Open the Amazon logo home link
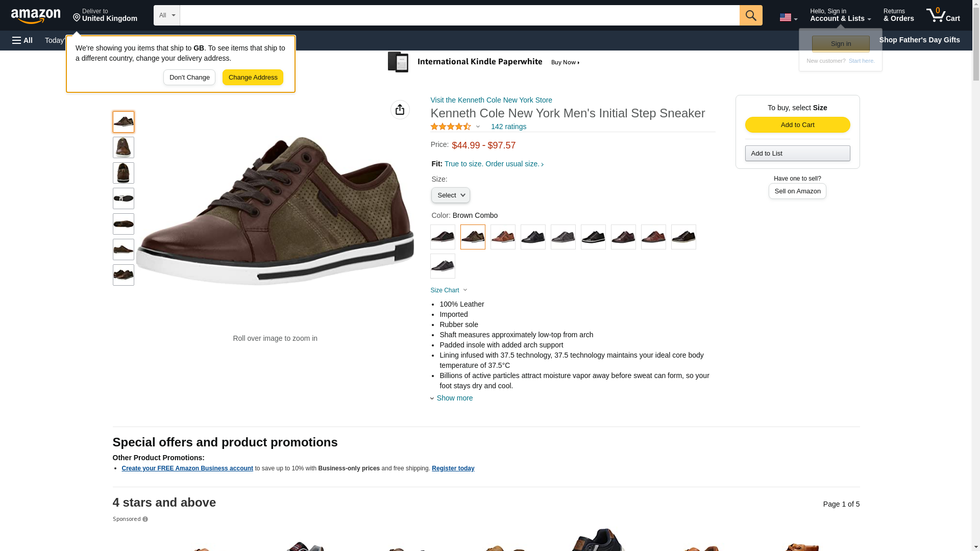The width and height of the screenshot is (980, 551). [36, 16]
